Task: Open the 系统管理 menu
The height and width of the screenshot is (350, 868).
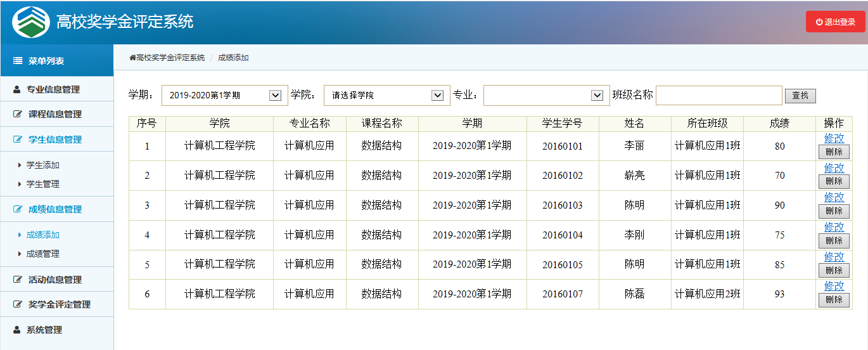Action: click(57, 330)
